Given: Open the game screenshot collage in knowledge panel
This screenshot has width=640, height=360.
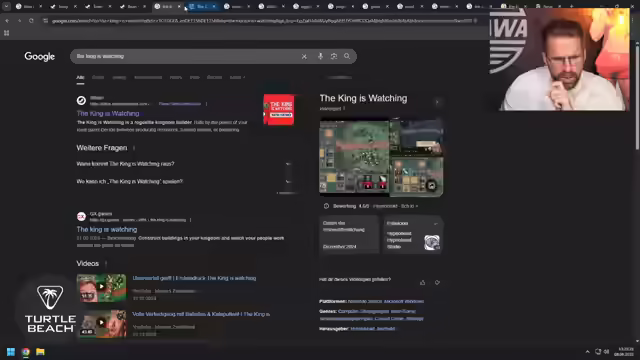Looking at the screenshot, I should [381, 157].
